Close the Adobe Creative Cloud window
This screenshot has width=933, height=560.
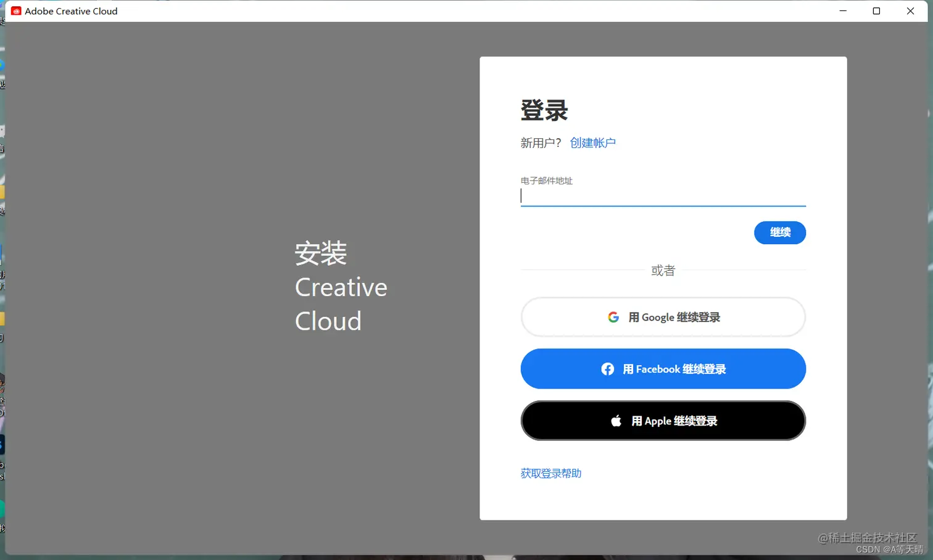[x=910, y=11]
